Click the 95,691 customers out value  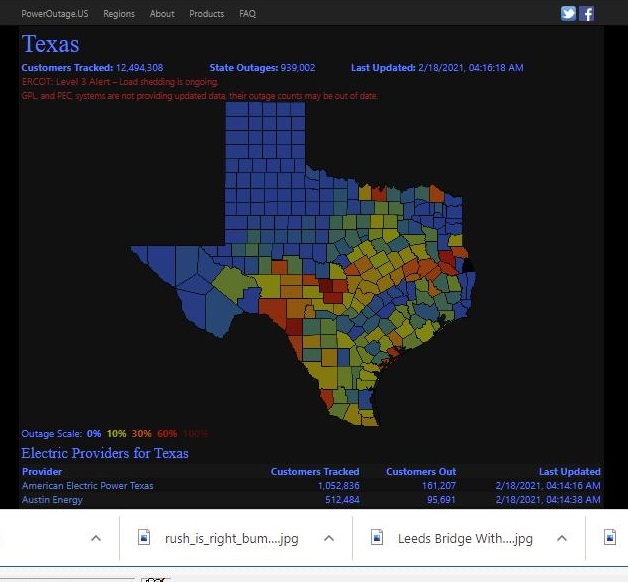click(x=441, y=500)
